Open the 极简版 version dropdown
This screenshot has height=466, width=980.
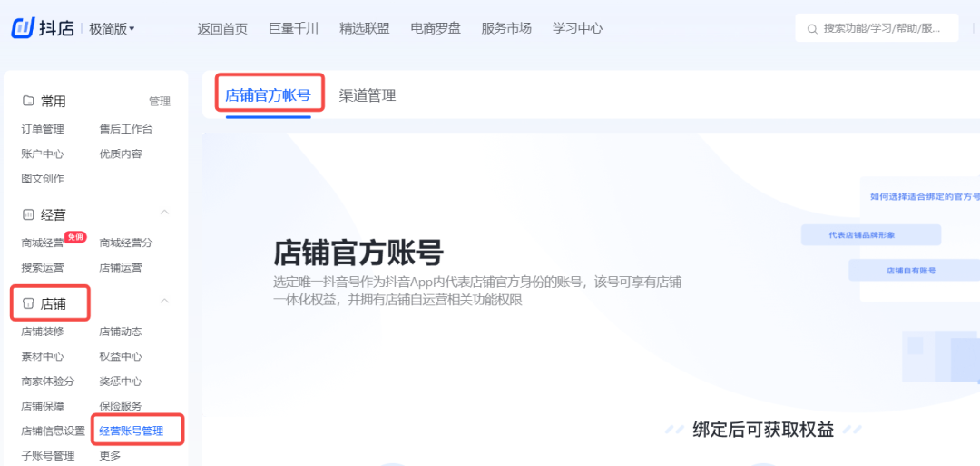(x=112, y=29)
